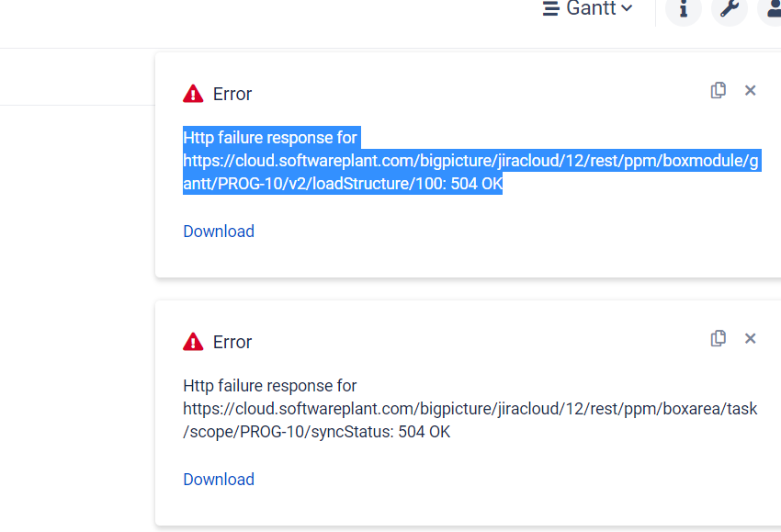The width and height of the screenshot is (781, 532).
Task: Download details for the loadStructure error
Action: [219, 231]
